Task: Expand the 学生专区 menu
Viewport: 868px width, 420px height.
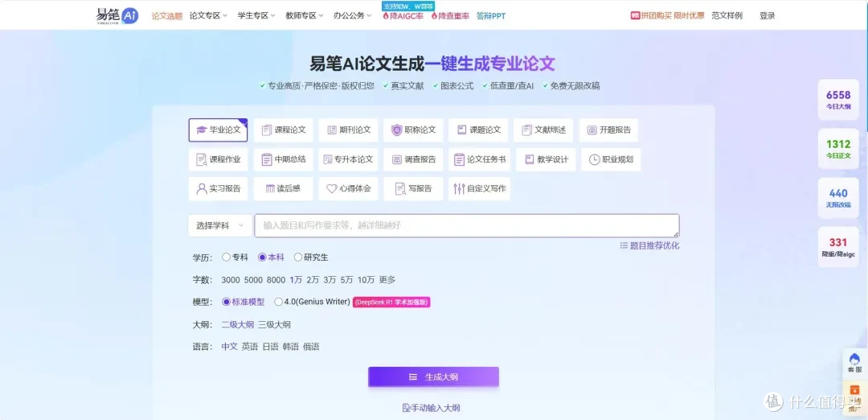Action: click(x=256, y=16)
